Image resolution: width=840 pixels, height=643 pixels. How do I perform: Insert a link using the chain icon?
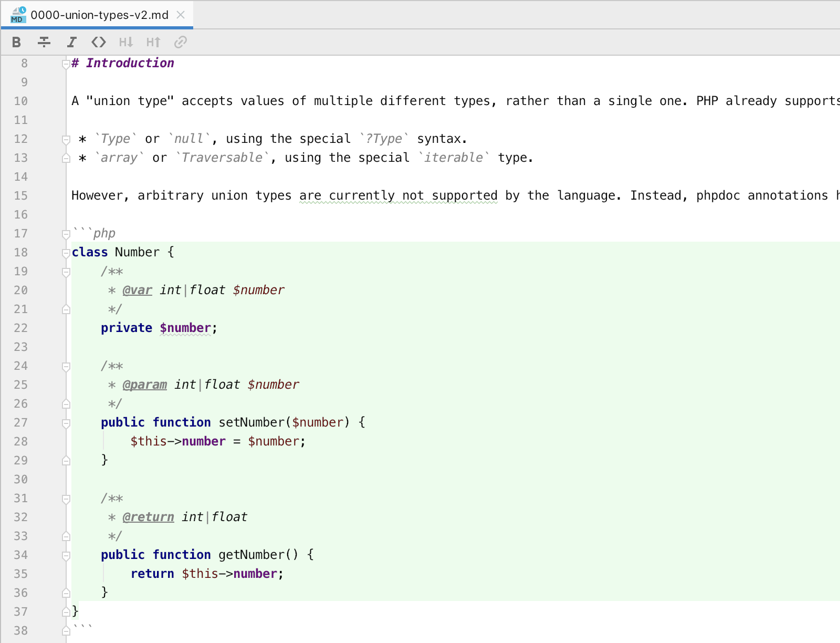(181, 42)
